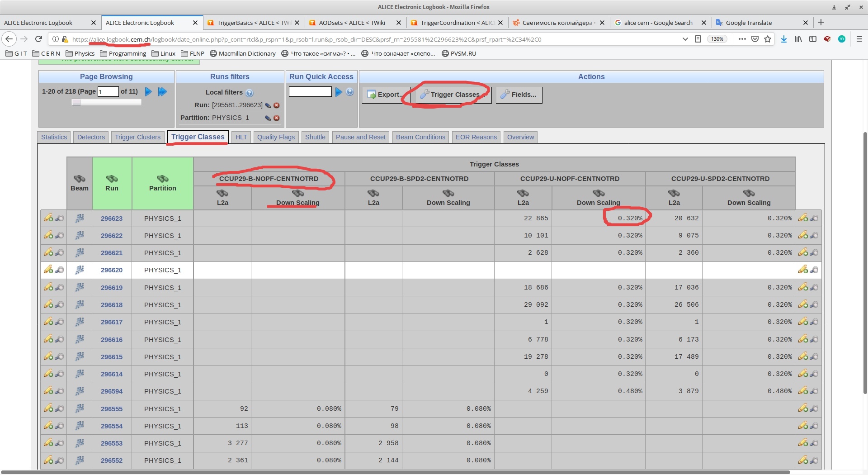Expand address bar history dropdown arrow
Viewport: 868px width, 475px height.
(x=685, y=39)
